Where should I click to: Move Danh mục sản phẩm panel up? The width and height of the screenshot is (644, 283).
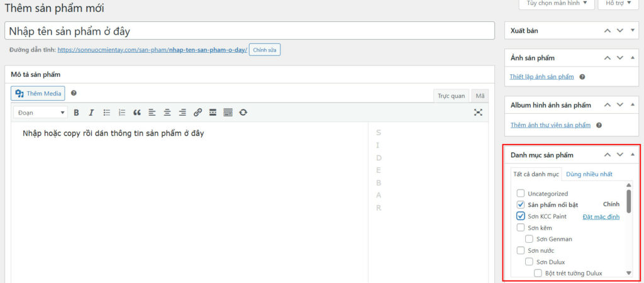click(608, 155)
